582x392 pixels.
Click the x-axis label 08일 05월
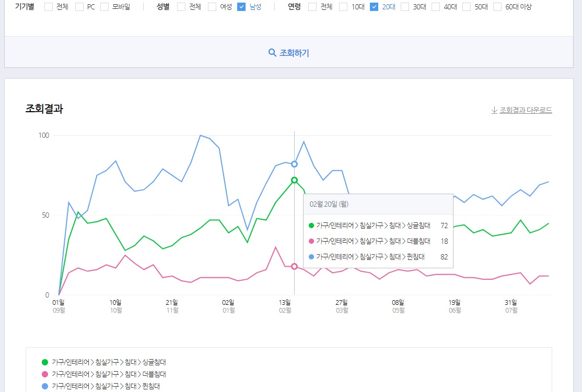(398, 306)
